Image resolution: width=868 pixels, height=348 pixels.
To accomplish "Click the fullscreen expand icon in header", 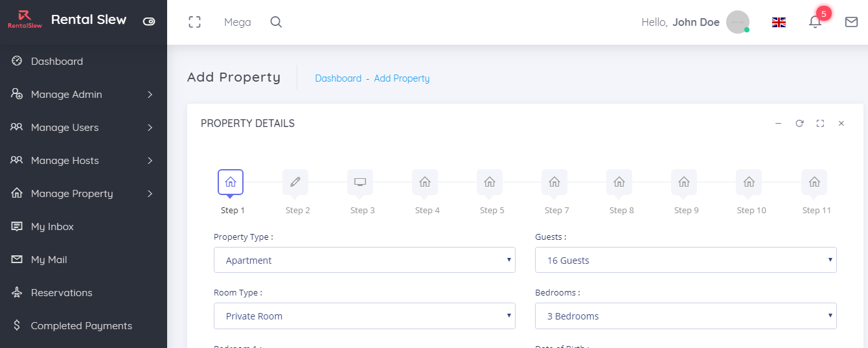I will coord(194,22).
